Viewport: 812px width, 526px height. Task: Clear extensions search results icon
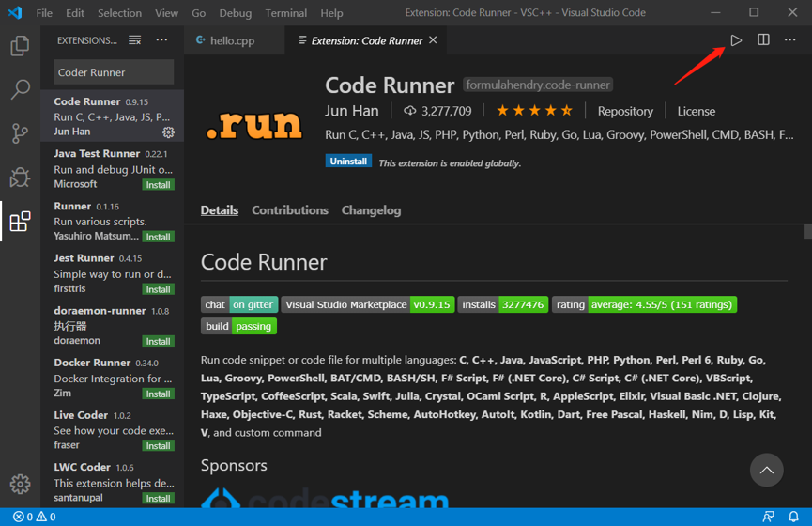coord(134,40)
